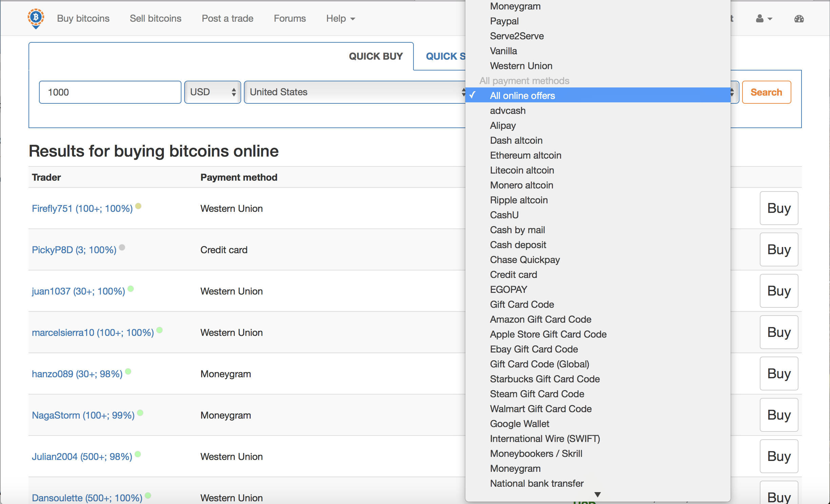The height and width of the screenshot is (504, 830).
Task: Open the USD currency dropdown
Action: [212, 92]
